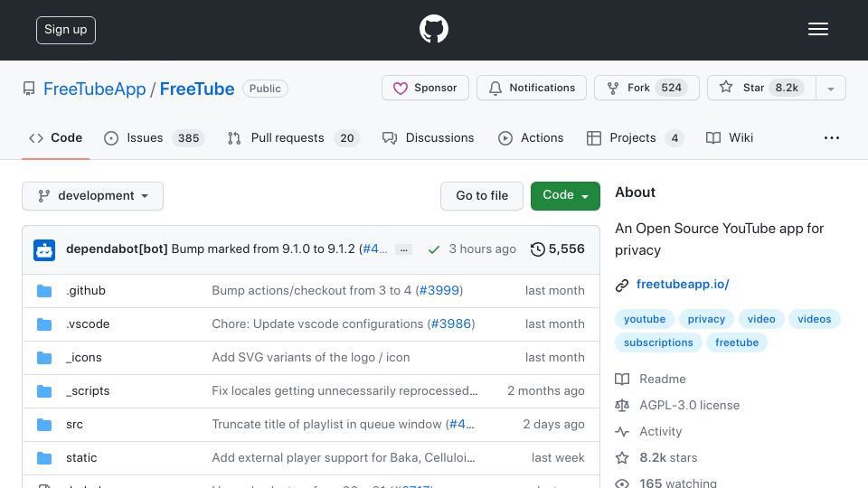
Task: Open the dependabot[bot] author link
Action: (117, 249)
